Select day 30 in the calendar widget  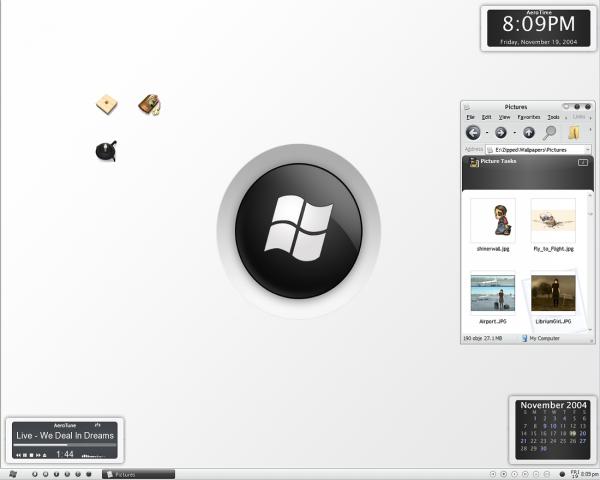pyautogui.click(x=543, y=448)
